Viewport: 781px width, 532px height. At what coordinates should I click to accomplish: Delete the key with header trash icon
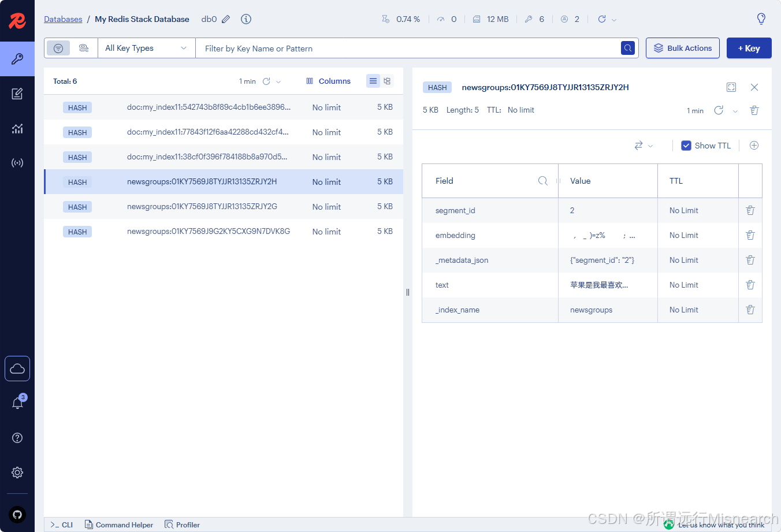click(x=754, y=110)
